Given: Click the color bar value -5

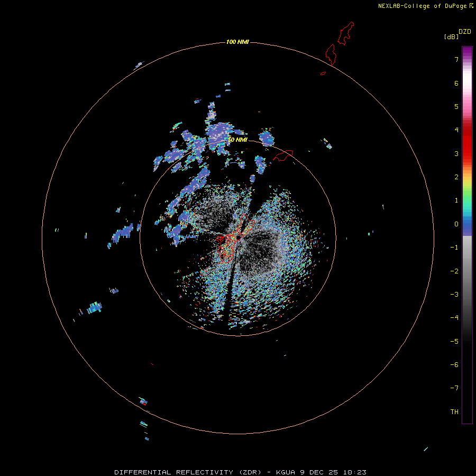Looking at the screenshot, I should click(454, 342).
